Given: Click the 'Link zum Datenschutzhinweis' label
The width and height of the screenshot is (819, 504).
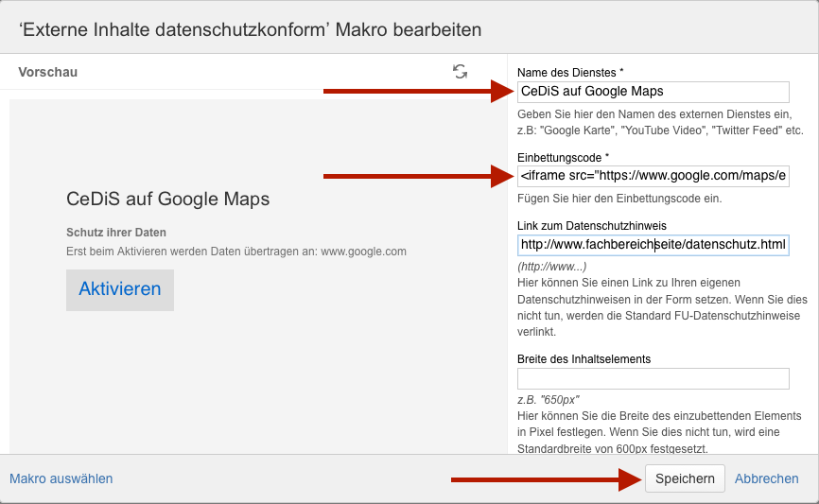Looking at the screenshot, I should 592,226.
